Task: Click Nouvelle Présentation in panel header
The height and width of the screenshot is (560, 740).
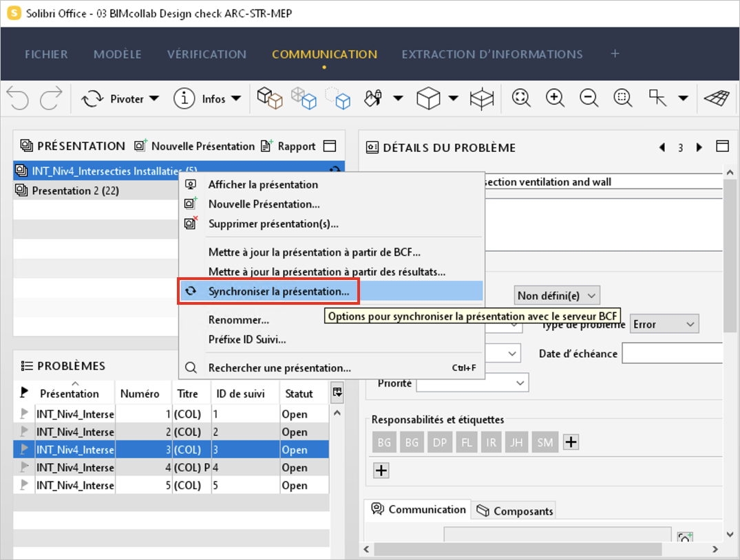Action: click(x=194, y=147)
